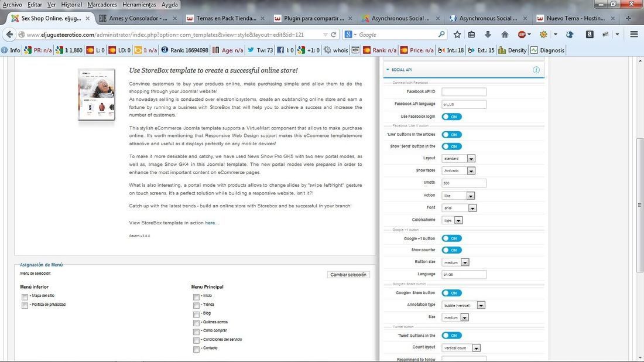Go to browser home page icon
Image resolution: width=644 pixels, height=362 pixels.
point(505,35)
